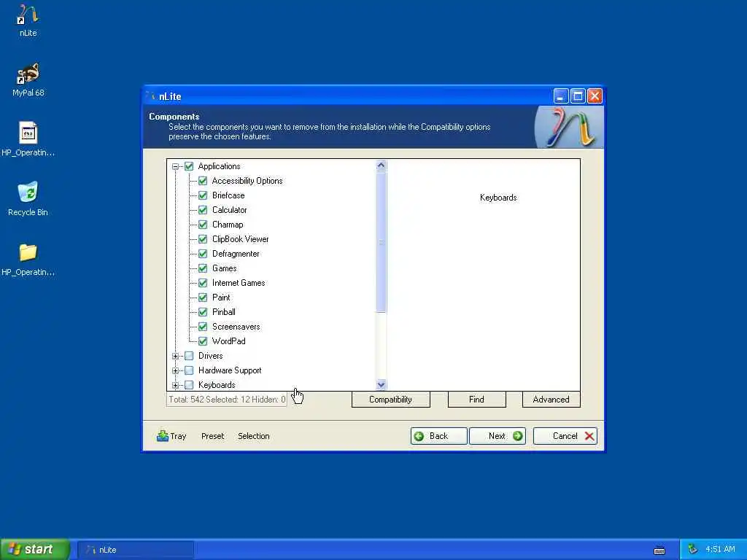Select the Screensavers tree item label
Image resolution: width=747 pixels, height=560 pixels.
tap(236, 327)
